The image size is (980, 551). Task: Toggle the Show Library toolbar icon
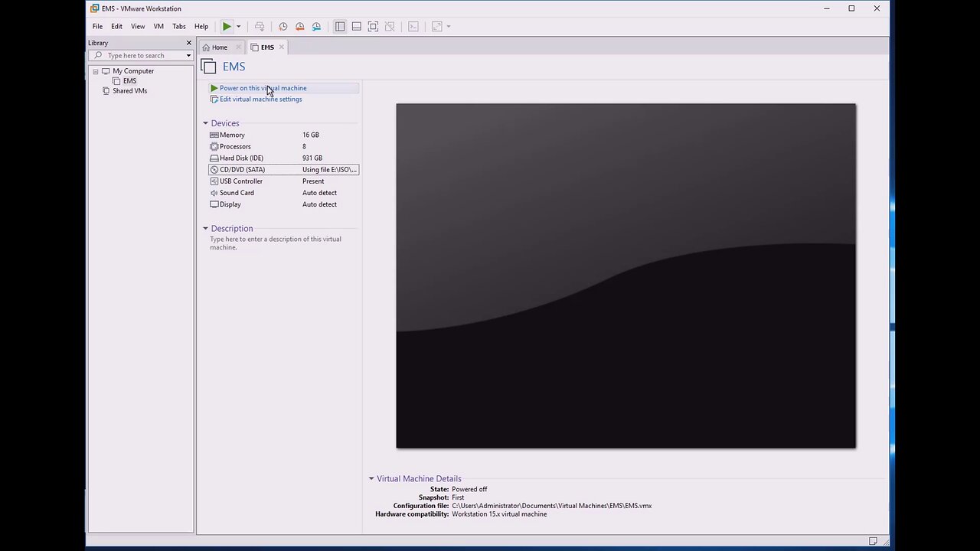[340, 26]
